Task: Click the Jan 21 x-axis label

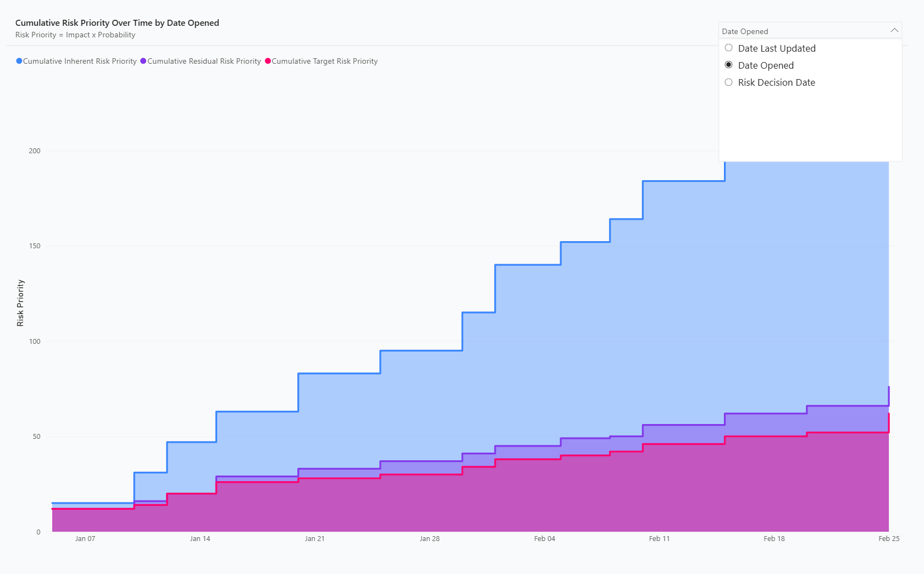Action: pyautogui.click(x=314, y=538)
